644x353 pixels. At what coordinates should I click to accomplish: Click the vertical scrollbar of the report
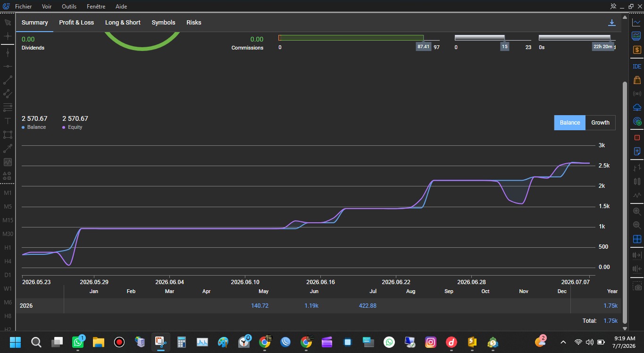625,202
